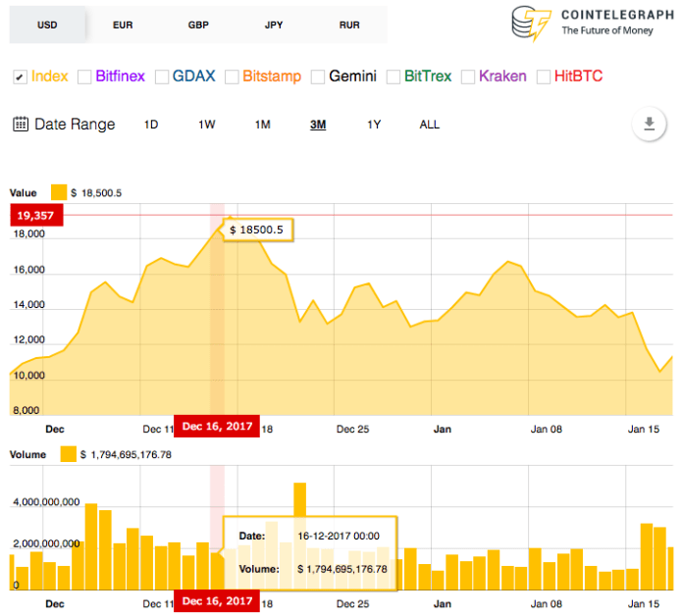Open the GBP currency tab
The image size is (683, 616).
(x=198, y=25)
